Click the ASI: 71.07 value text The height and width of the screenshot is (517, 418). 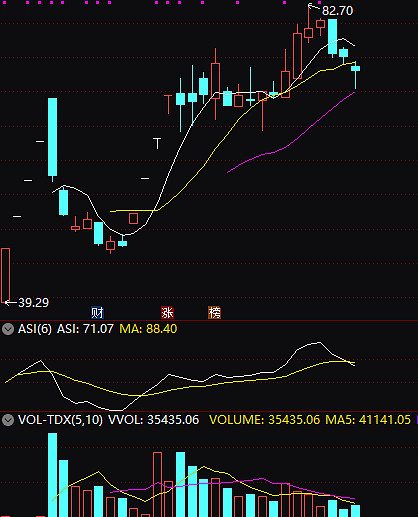pos(85,329)
